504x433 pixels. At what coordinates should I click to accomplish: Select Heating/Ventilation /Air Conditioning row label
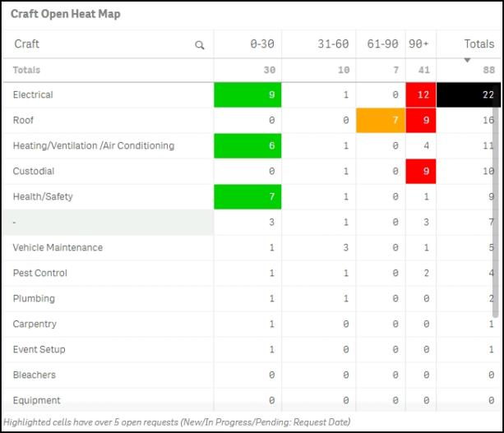pyautogui.click(x=94, y=145)
